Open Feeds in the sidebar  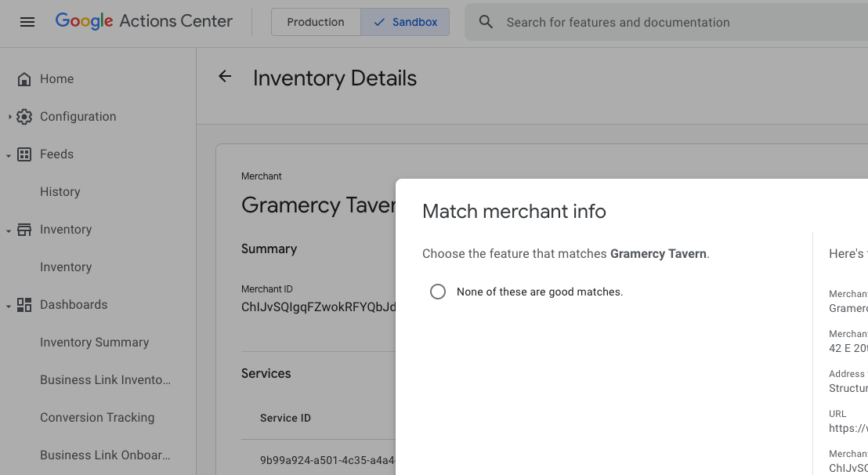pyautogui.click(x=56, y=154)
